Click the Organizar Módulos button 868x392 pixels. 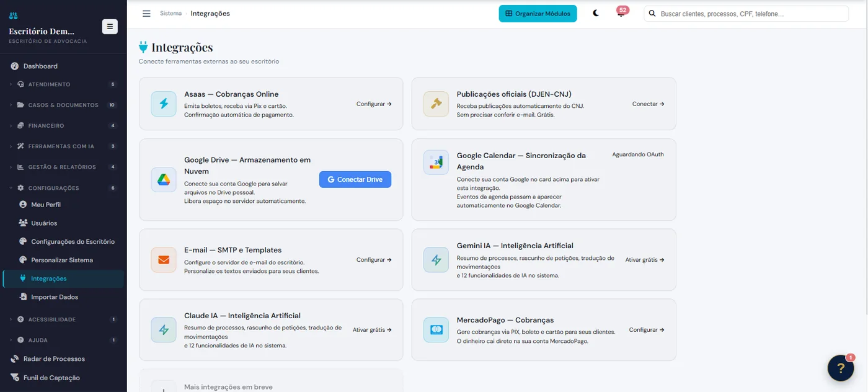click(x=538, y=14)
